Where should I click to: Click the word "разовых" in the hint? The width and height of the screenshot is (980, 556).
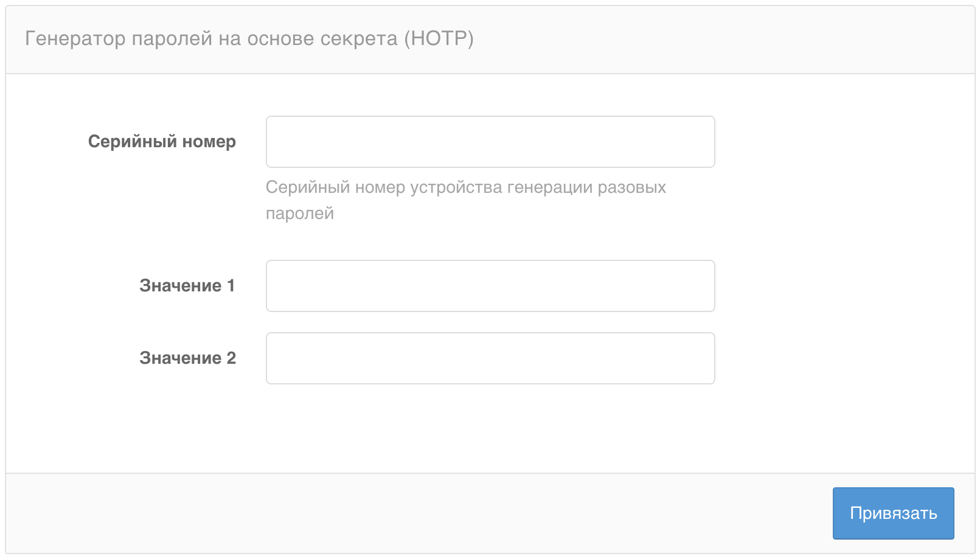pos(631,188)
